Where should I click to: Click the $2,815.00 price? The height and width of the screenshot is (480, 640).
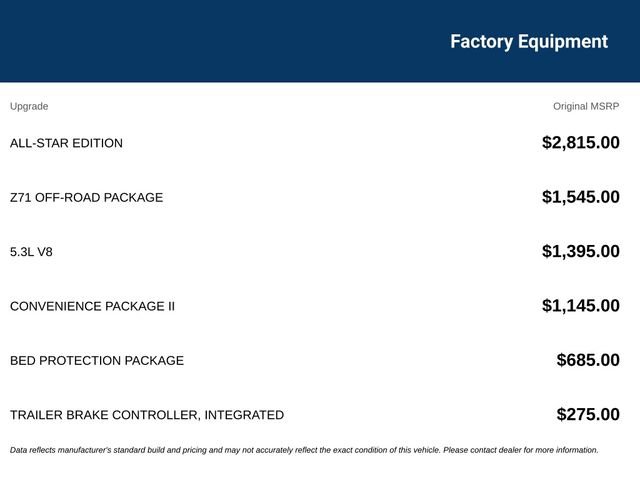tap(580, 142)
